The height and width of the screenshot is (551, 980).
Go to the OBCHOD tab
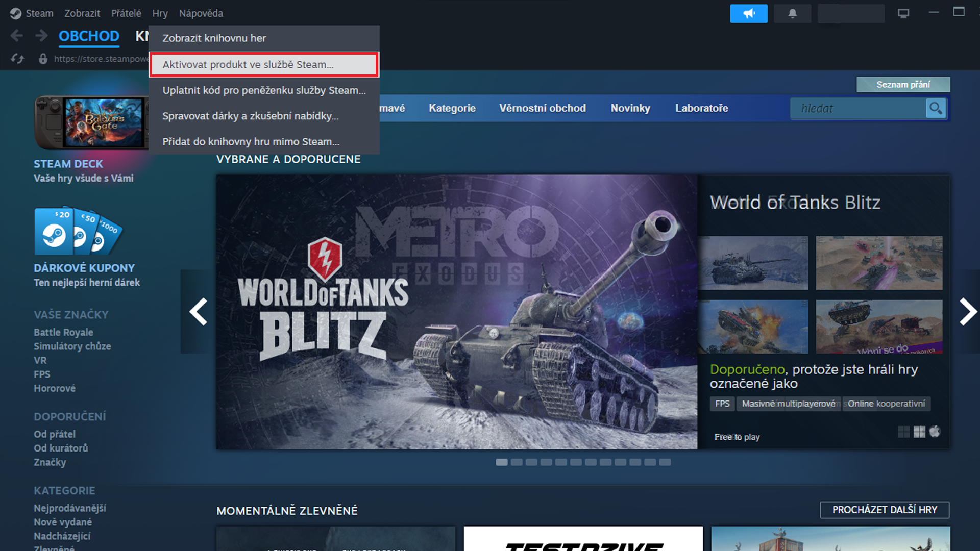89,36
